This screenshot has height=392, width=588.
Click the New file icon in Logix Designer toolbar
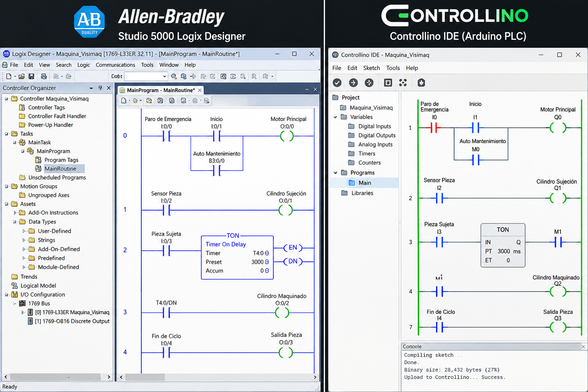tap(9, 76)
